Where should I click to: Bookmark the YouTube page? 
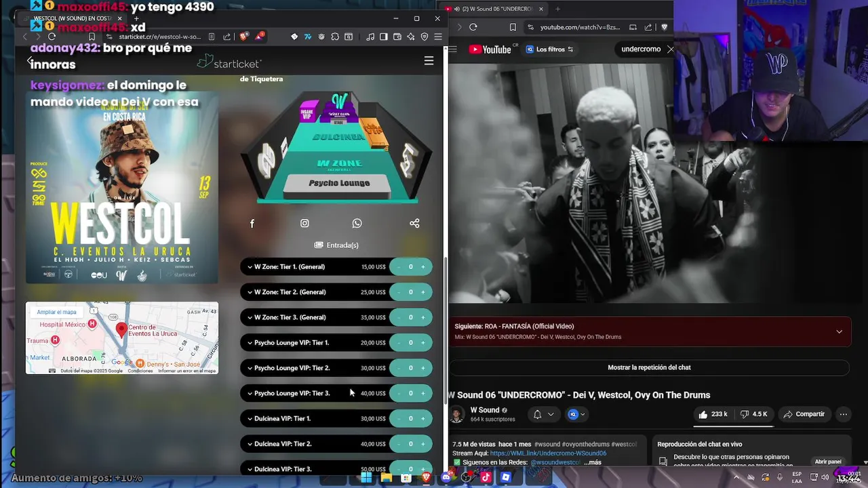(x=513, y=27)
